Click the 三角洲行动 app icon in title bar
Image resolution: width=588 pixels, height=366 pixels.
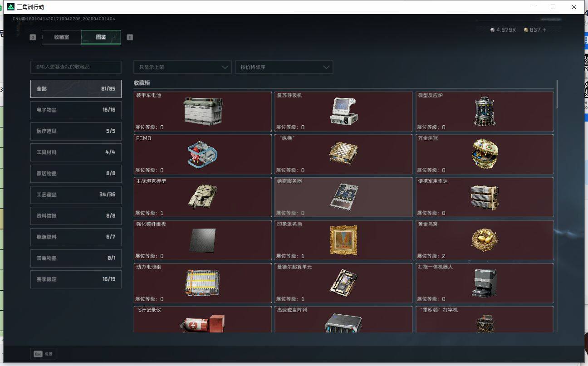[x=11, y=7]
